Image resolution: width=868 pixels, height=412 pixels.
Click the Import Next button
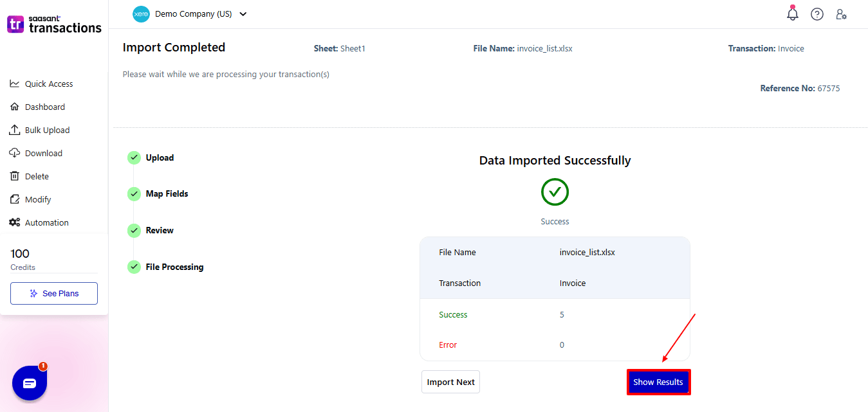pos(450,382)
